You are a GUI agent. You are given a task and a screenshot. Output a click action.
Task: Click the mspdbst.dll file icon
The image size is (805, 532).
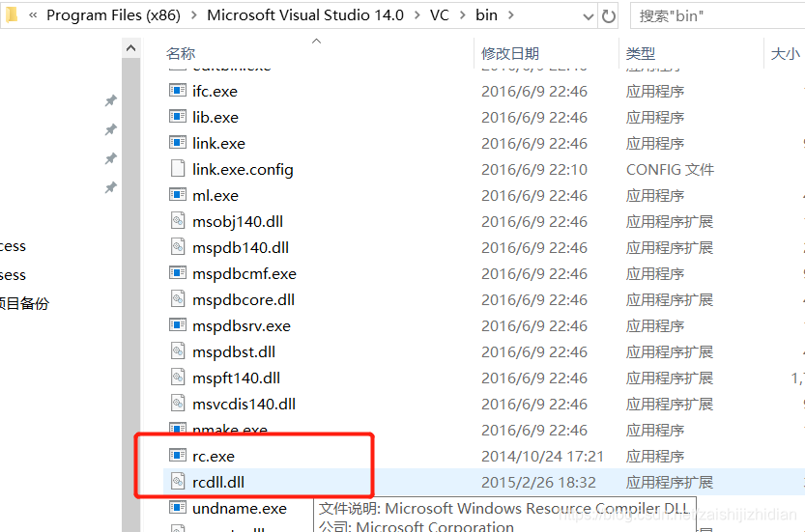coord(178,351)
